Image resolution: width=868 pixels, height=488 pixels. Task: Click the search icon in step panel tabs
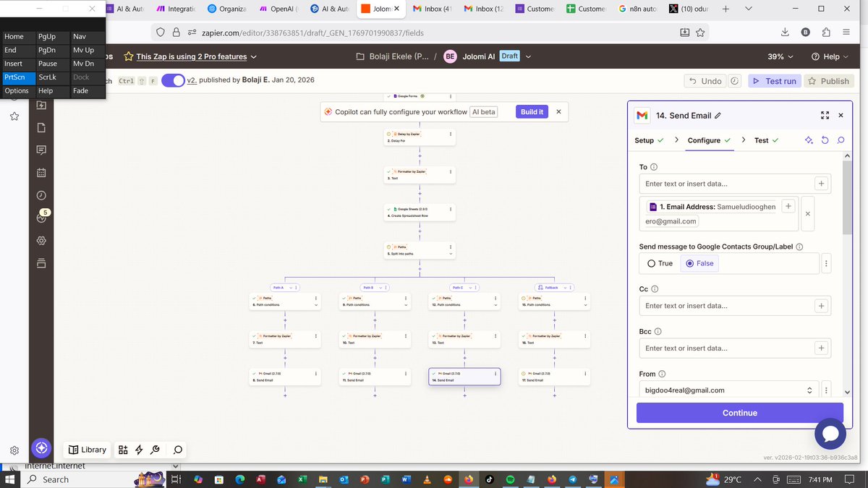coord(841,140)
